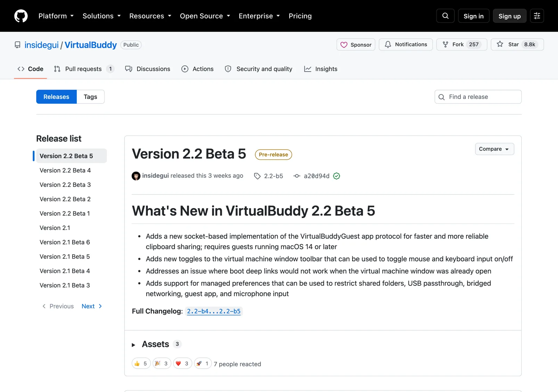
Task: Expand the Enterprise menu
Action: point(259,16)
